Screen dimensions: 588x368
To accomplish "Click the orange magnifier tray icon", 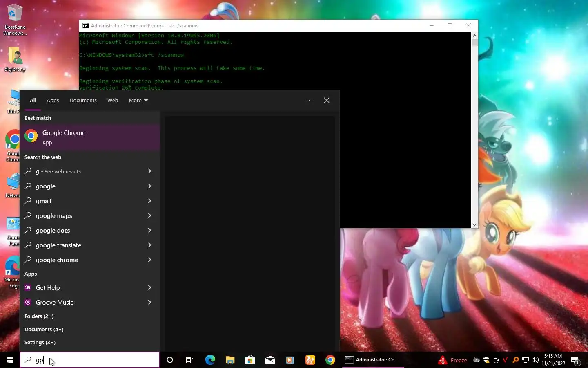I will 516,360.
